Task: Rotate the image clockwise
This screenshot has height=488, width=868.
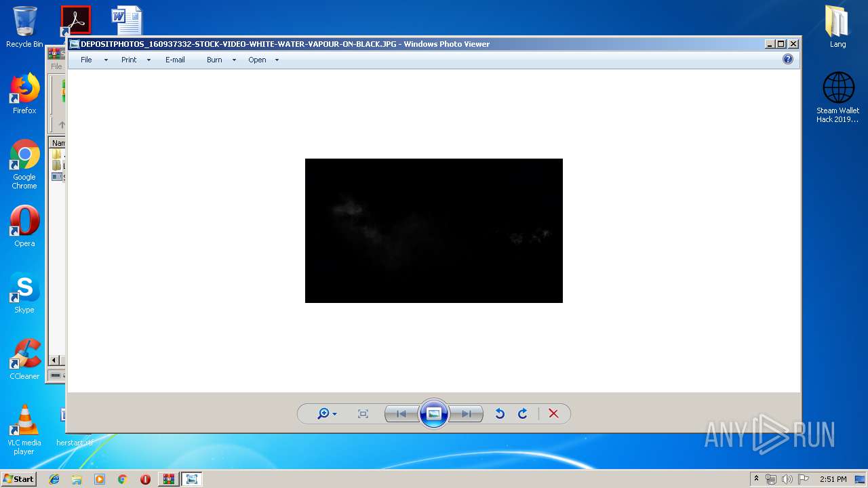Action: point(522,413)
